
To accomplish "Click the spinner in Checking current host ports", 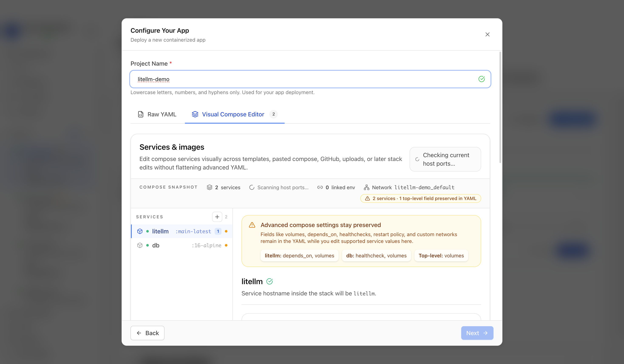I will (x=417, y=159).
